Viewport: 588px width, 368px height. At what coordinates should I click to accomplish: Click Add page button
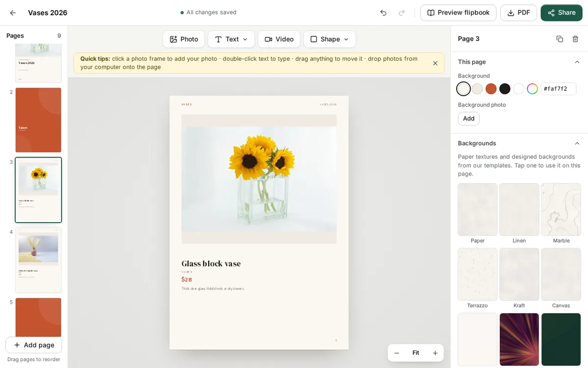[34, 345]
